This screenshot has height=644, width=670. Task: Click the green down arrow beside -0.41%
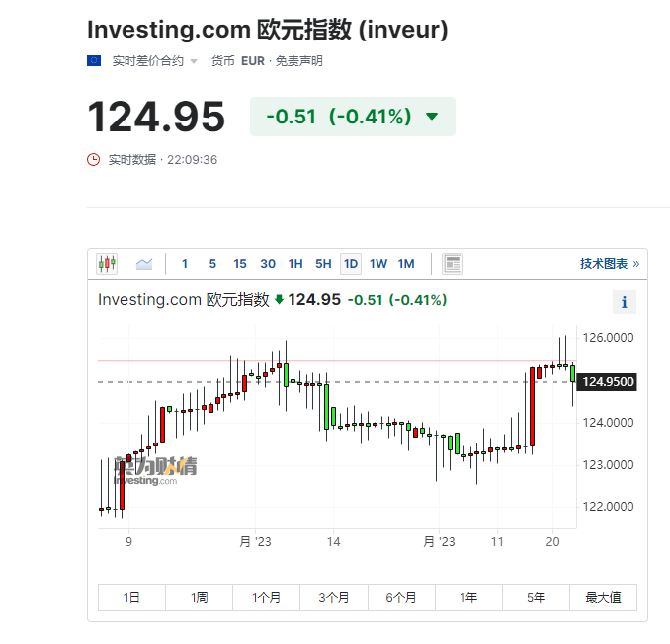point(432,117)
